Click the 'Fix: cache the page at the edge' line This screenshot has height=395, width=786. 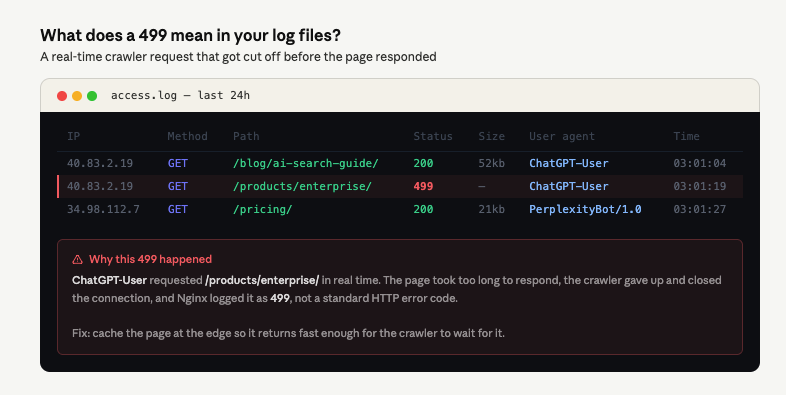(x=288, y=333)
